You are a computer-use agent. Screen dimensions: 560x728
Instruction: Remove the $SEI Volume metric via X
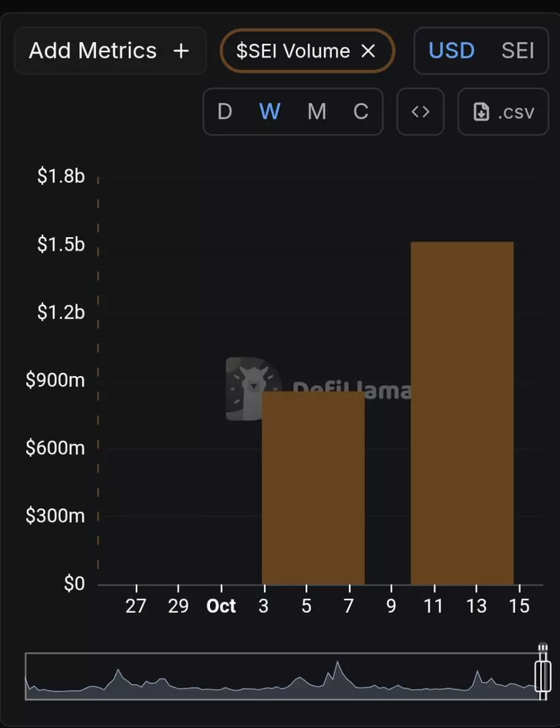pyautogui.click(x=368, y=52)
